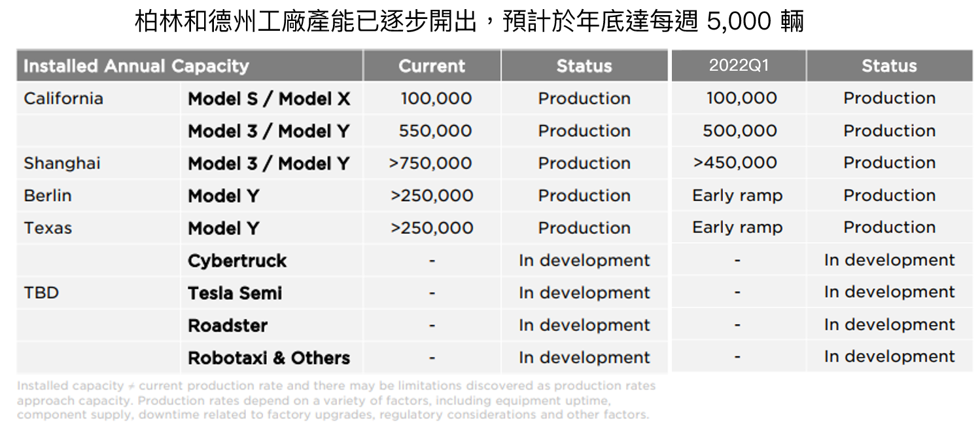
Task: Select the Current column header
Action: (x=432, y=66)
